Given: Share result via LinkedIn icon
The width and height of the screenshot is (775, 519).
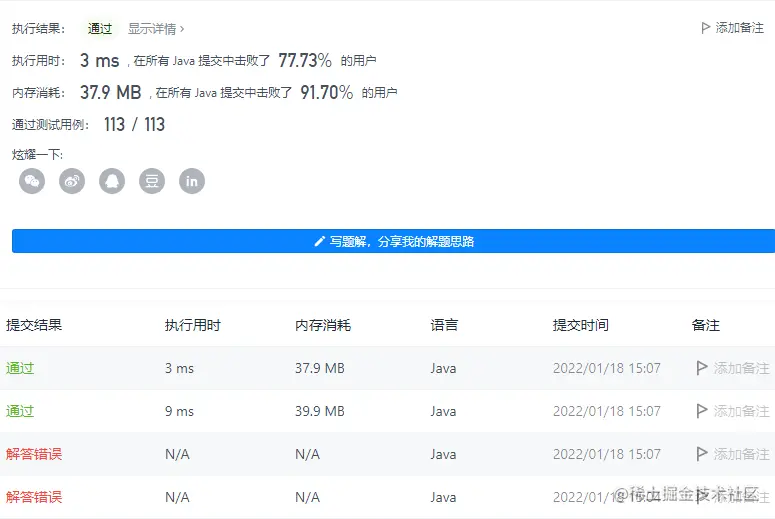Looking at the screenshot, I should (192, 181).
